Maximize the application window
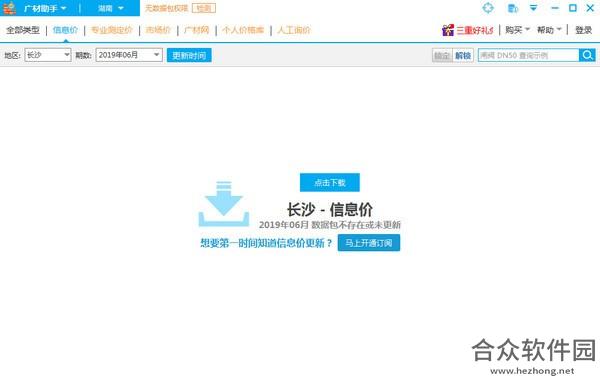Image resolution: width=600 pixels, height=381 pixels. 573,8
